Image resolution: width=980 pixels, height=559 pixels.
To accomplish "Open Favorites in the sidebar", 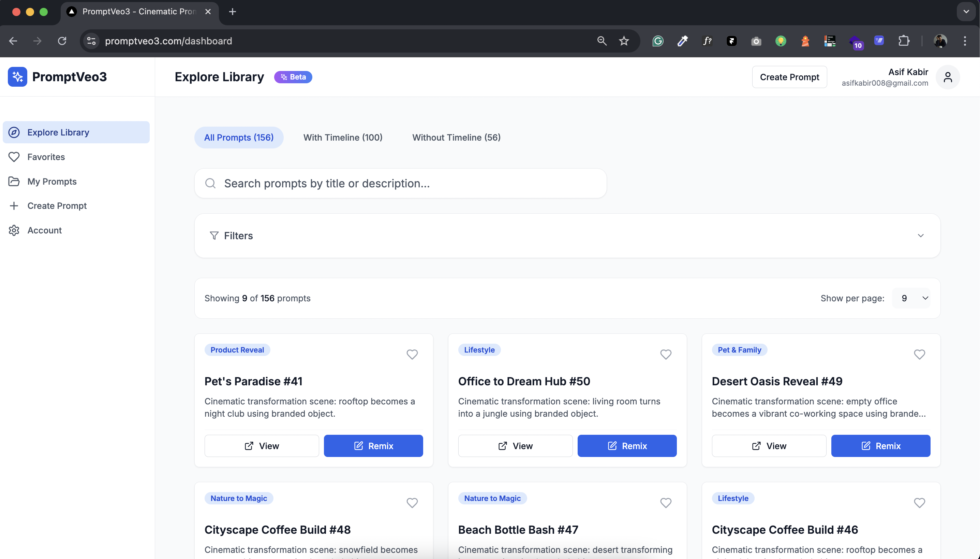I will [x=76, y=157].
